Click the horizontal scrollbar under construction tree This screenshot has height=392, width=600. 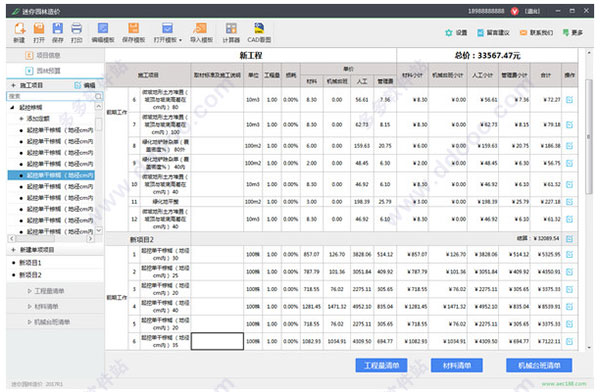coord(51,239)
